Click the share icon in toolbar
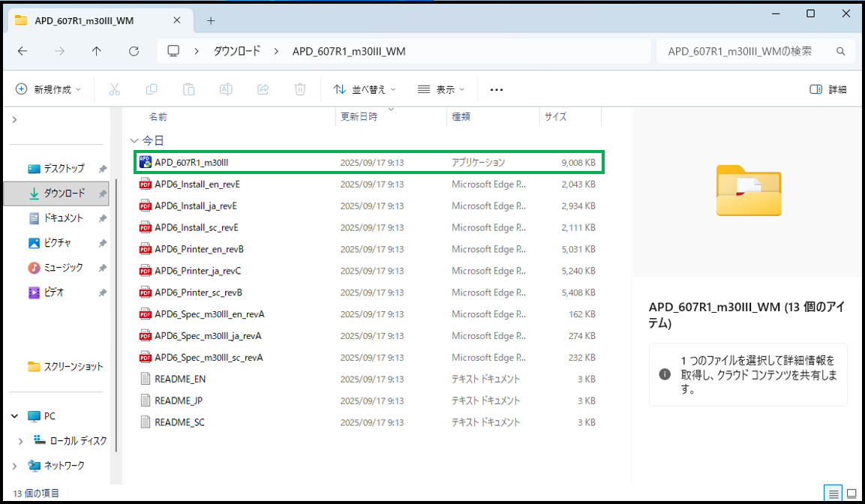This screenshot has height=504, width=865. point(263,89)
